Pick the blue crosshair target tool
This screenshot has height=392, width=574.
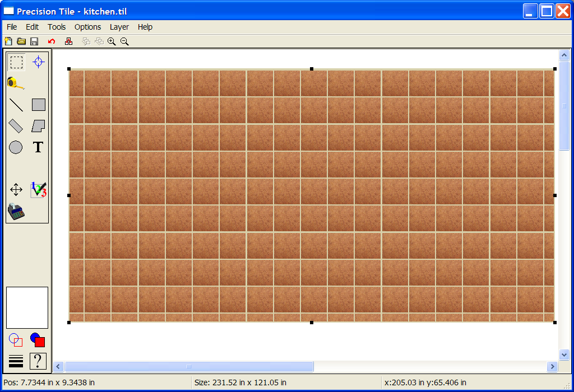pos(38,62)
